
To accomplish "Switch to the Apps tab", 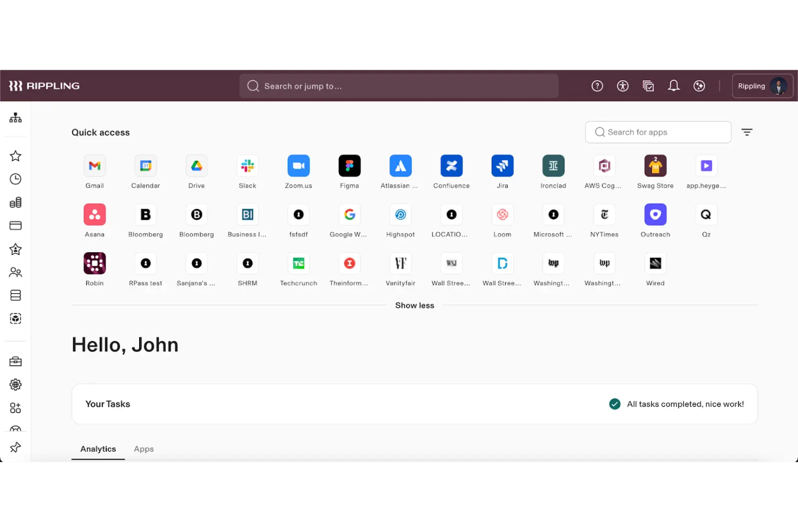I will coord(144,449).
